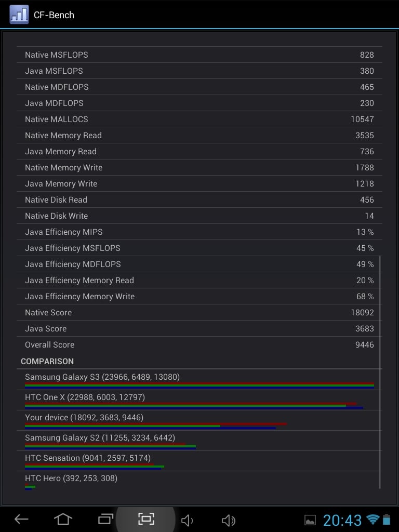
Task: Tap the battery indicator icon
Action: click(387, 519)
